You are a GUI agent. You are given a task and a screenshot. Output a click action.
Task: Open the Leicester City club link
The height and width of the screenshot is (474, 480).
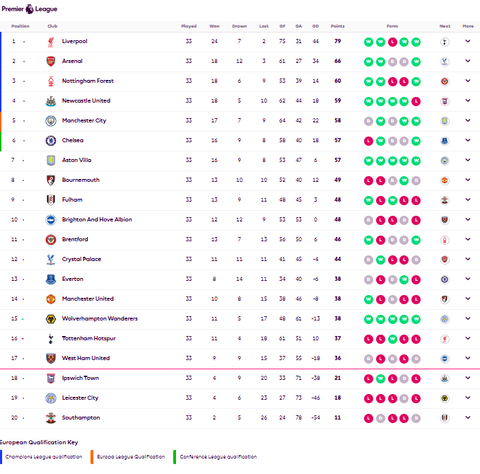(80, 398)
